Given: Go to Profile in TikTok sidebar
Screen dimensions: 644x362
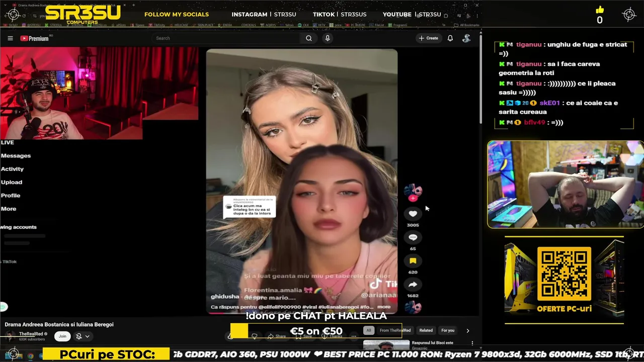Looking at the screenshot, I should tap(11, 195).
